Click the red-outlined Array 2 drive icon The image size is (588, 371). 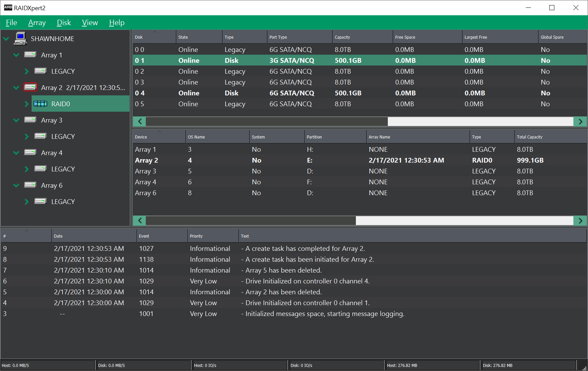(30, 87)
